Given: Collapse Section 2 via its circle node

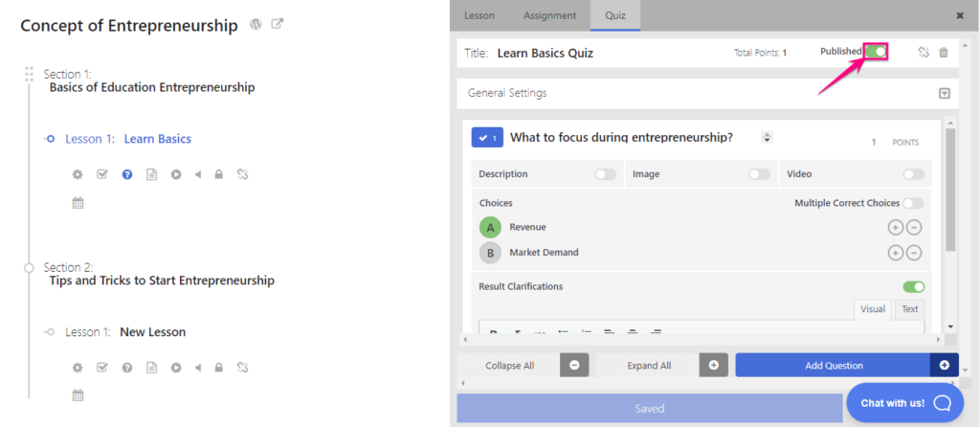Looking at the screenshot, I should pyautogui.click(x=29, y=267).
